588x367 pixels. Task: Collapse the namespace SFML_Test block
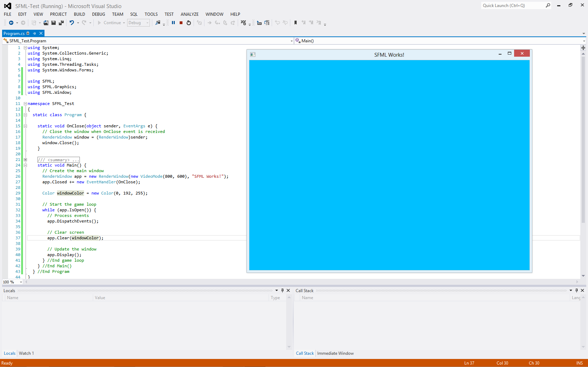coord(25,104)
